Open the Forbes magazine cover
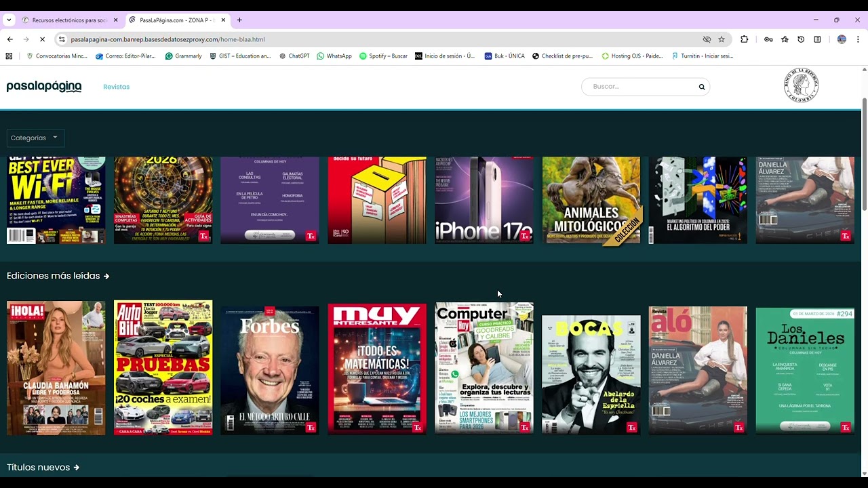The image size is (868, 488). coord(270,370)
